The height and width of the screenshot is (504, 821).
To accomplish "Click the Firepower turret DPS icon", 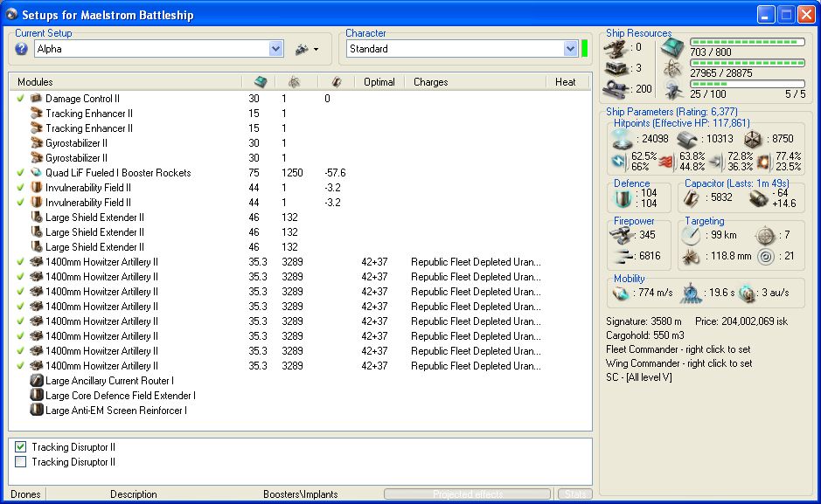I will (x=623, y=235).
